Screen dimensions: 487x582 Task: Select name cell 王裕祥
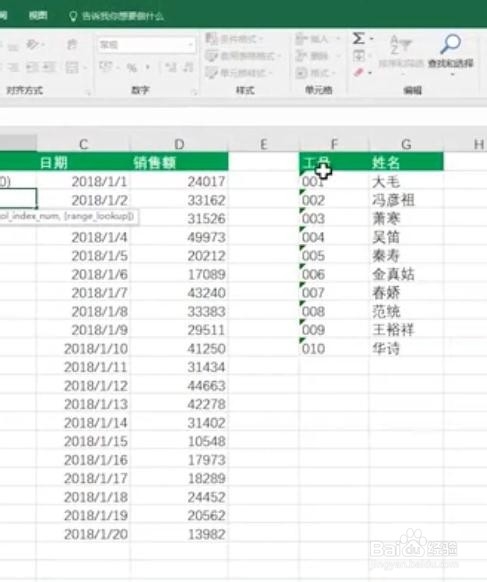coord(406,330)
